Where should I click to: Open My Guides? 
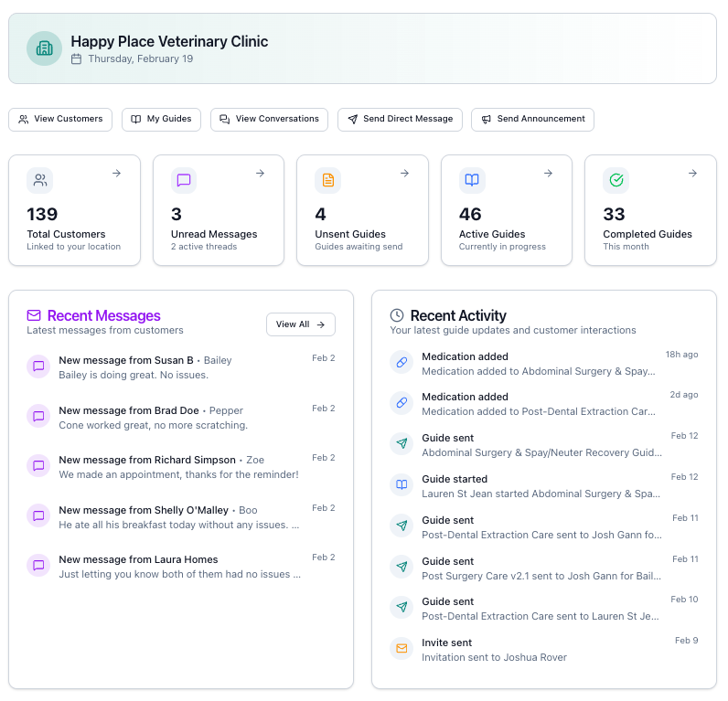pos(161,119)
